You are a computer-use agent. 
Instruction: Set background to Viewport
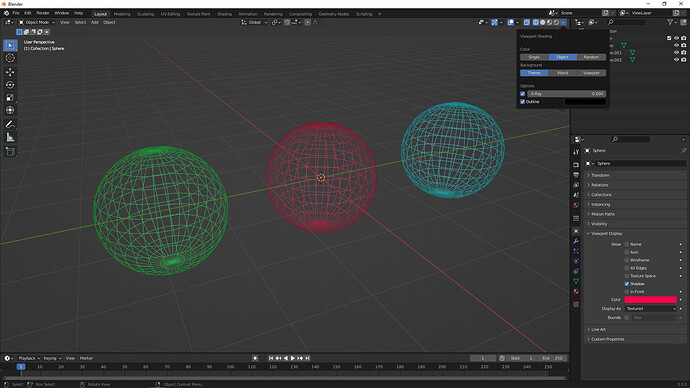(x=591, y=73)
